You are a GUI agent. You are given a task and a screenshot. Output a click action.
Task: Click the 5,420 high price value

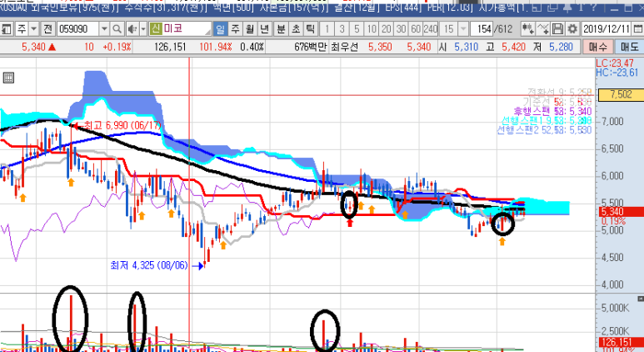pos(513,47)
